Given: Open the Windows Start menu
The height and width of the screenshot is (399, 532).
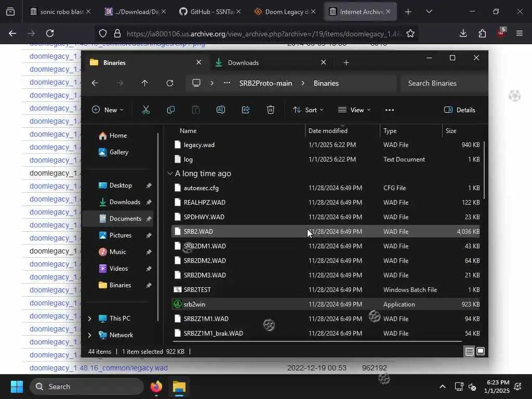Looking at the screenshot, I should click(x=17, y=387).
